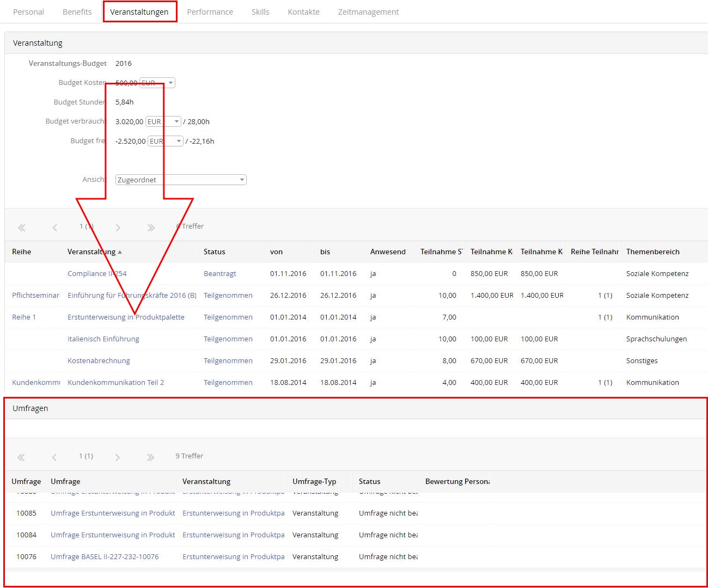Open Erstunterweisung in Produktpalette event in Veranstaltung table
Screen dimensions: 708x588
126,317
